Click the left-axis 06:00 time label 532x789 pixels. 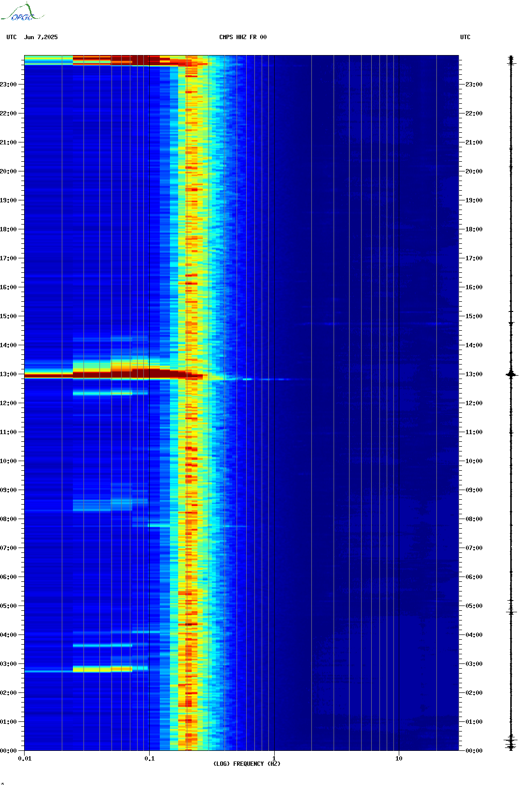[x=8, y=577]
